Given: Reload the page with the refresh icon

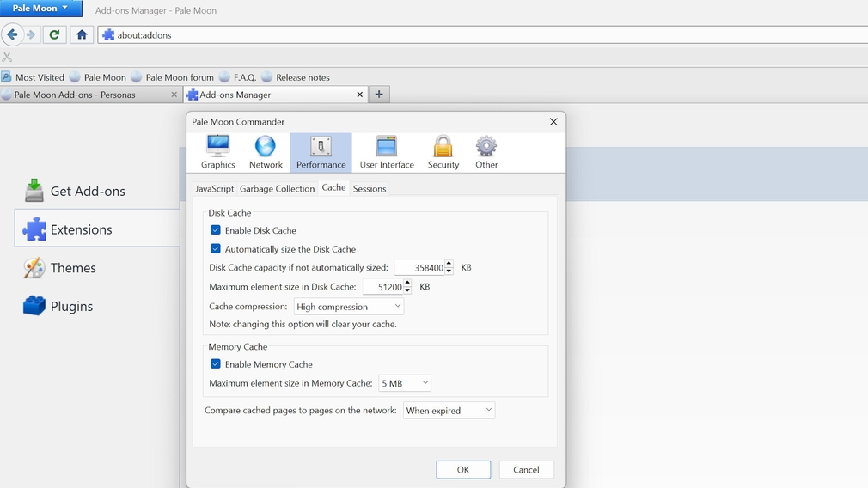Looking at the screenshot, I should coord(54,35).
